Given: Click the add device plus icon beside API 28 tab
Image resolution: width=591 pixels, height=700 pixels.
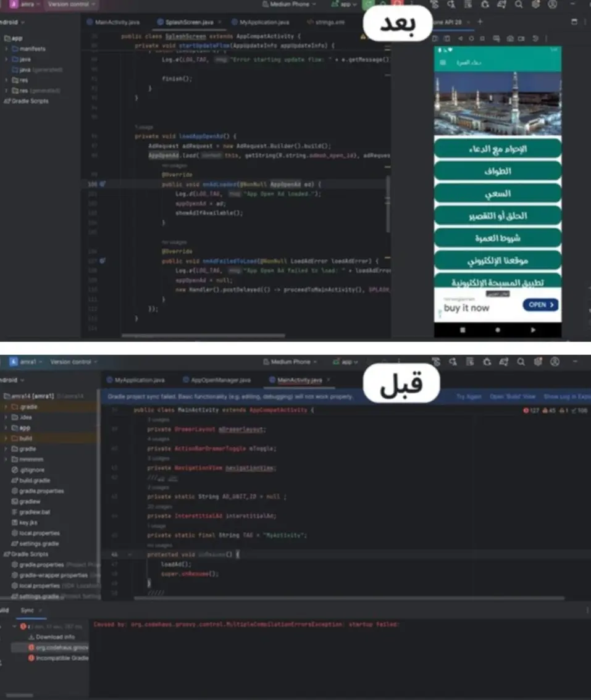Looking at the screenshot, I should click(480, 22).
